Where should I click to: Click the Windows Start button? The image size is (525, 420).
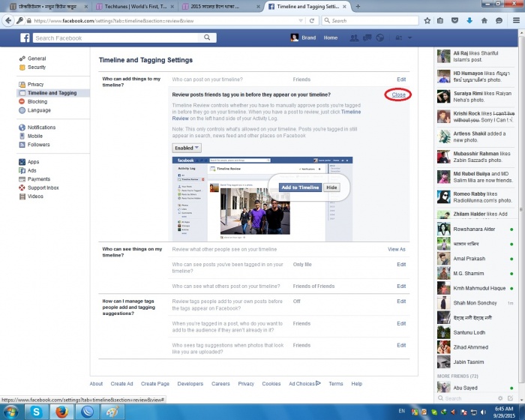click(x=10, y=412)
